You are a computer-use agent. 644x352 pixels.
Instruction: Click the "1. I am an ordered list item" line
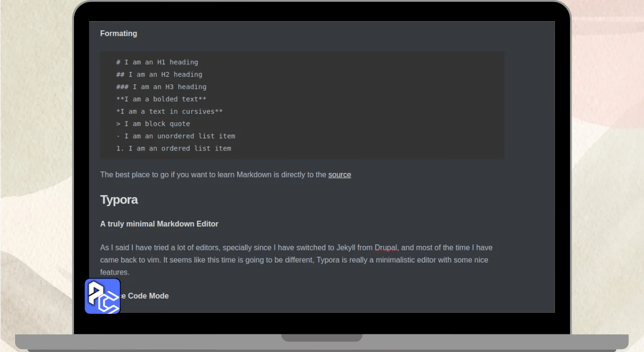174,148
